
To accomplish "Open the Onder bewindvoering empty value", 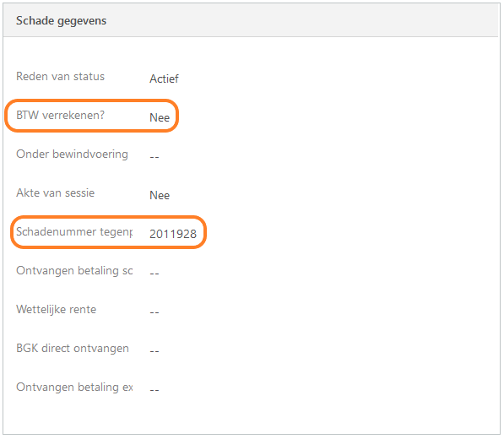I will [154, 157].
